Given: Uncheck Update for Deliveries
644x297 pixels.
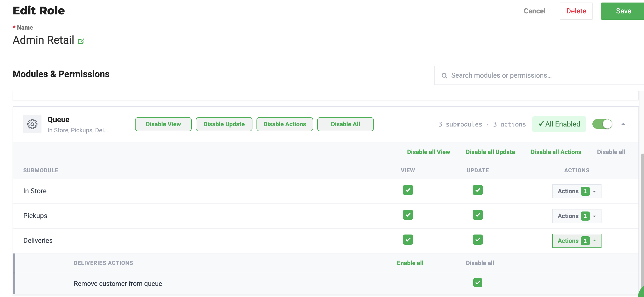Looking at the screenshot, I should [x=478, y=240].
